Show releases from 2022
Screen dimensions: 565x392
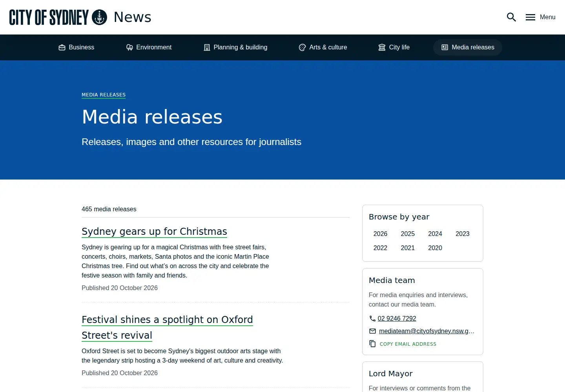coord(380,248)
